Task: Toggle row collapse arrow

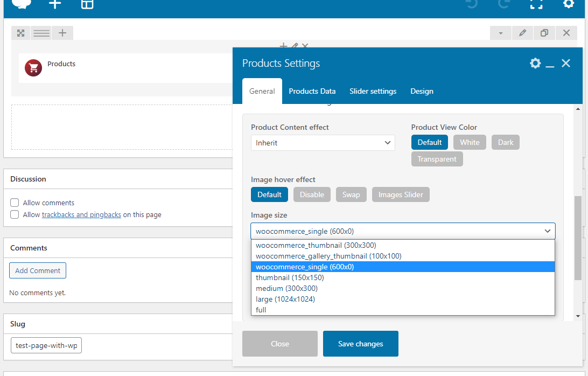Action: click(501, 33)
